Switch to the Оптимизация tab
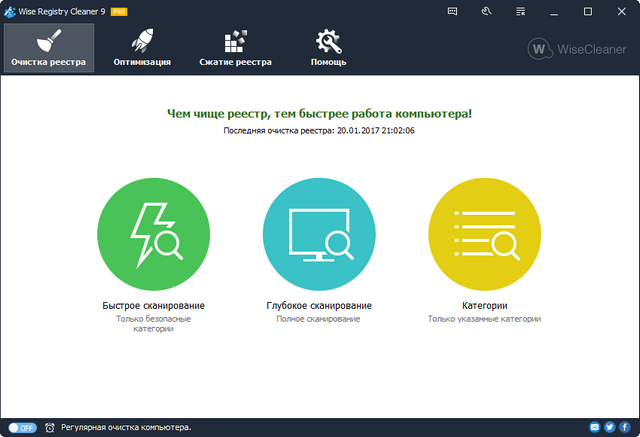640x437 pixels. pyautogui.click(x=142, y=48)
